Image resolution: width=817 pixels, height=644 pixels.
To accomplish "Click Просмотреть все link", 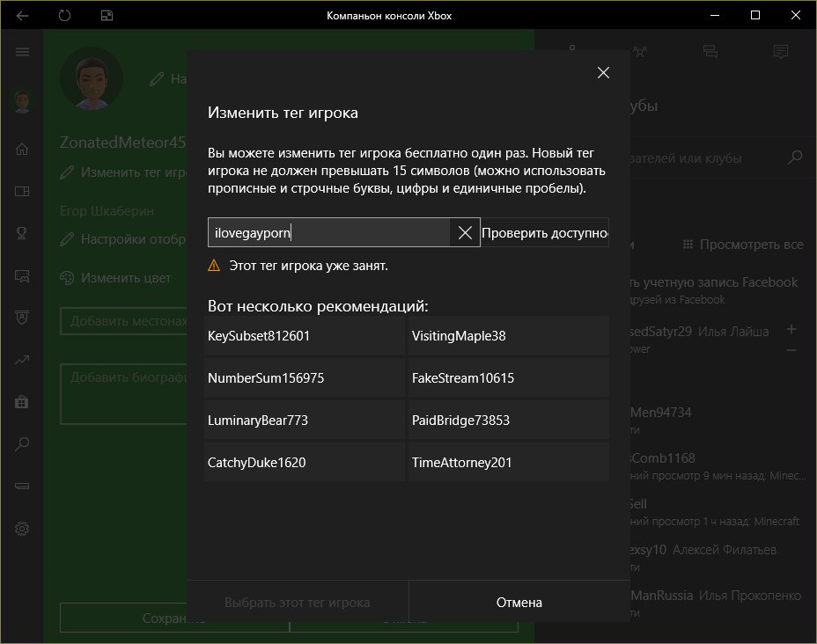I will (743, 245).
